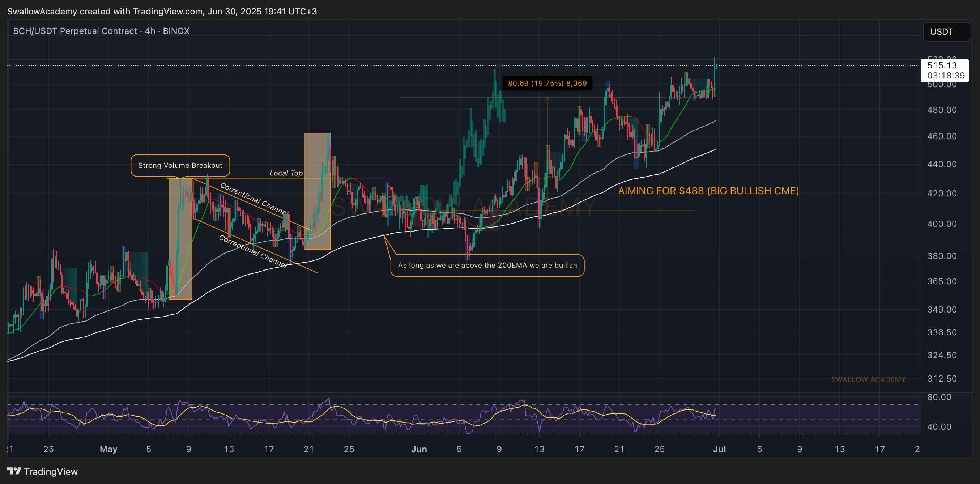Click the 324.50 price axis label
Screen dimensions: 980x484
[x=942, y=355]
